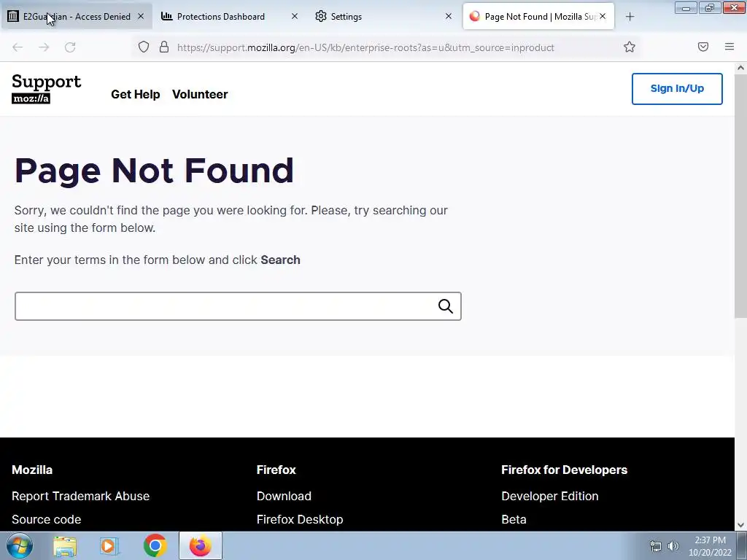Minimize the Firefox window
Viewport: 747px width, 560px height.
pyautogui.click(x=686, y=7)
